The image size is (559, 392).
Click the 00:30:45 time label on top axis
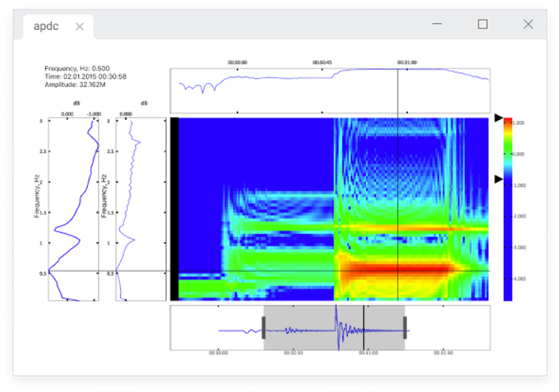tap(323, 62)
